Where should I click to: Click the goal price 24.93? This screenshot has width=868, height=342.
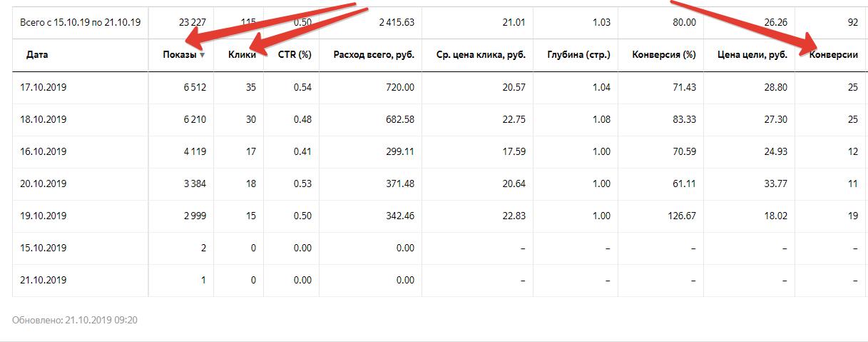(776, 151)
